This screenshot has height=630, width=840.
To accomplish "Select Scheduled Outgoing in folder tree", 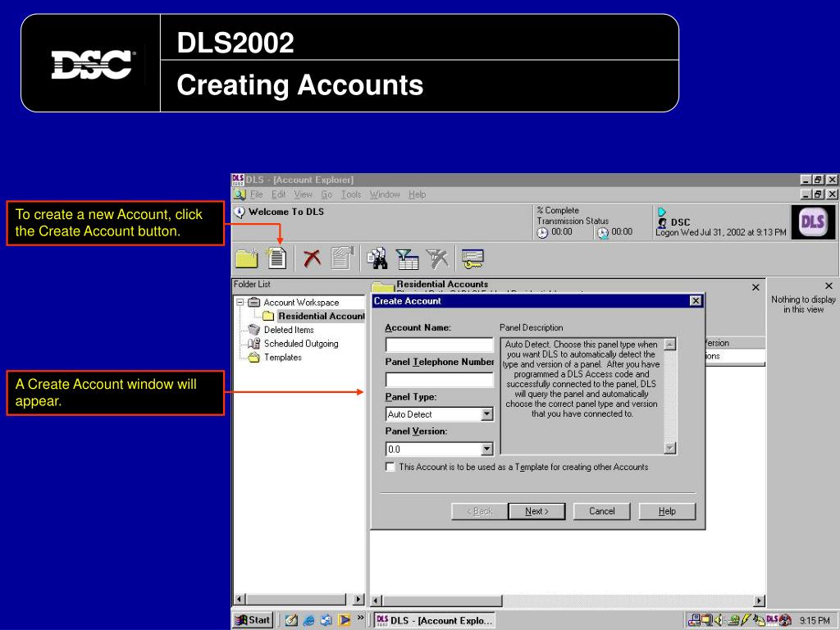I will click(x=301, y=344).
